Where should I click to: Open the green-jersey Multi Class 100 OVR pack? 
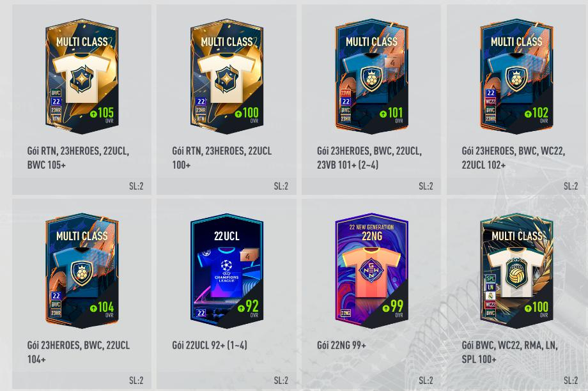(x=516, y=271)
